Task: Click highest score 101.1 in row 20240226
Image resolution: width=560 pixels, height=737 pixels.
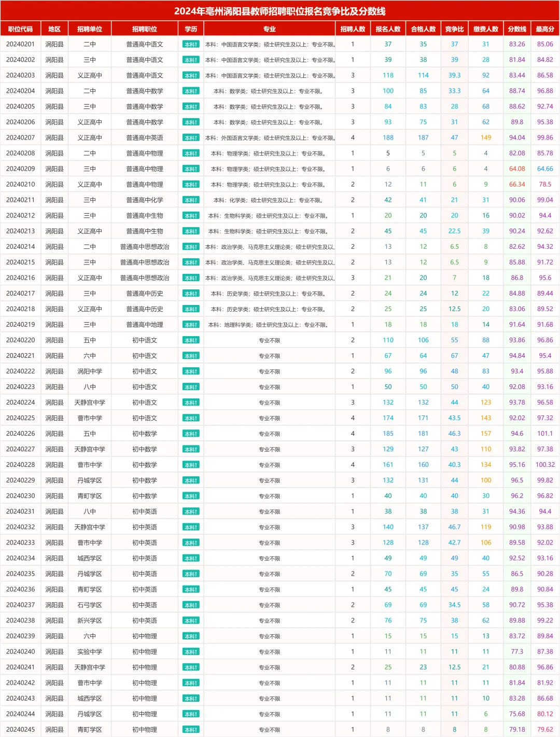Action: [545, 433]
